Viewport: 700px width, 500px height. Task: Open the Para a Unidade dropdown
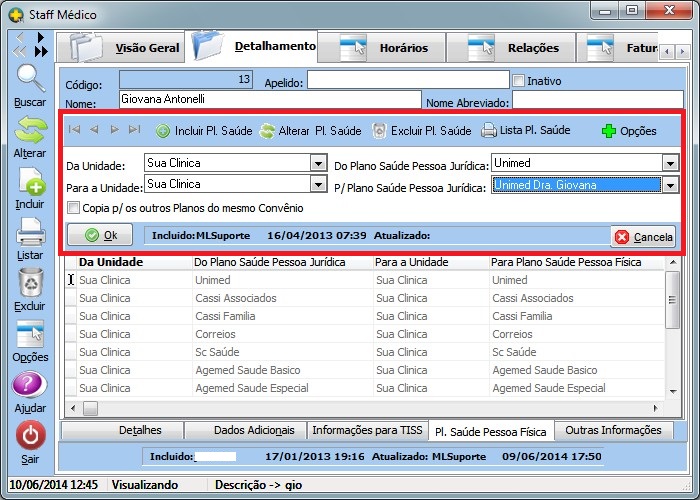click(x=318, y=184)
